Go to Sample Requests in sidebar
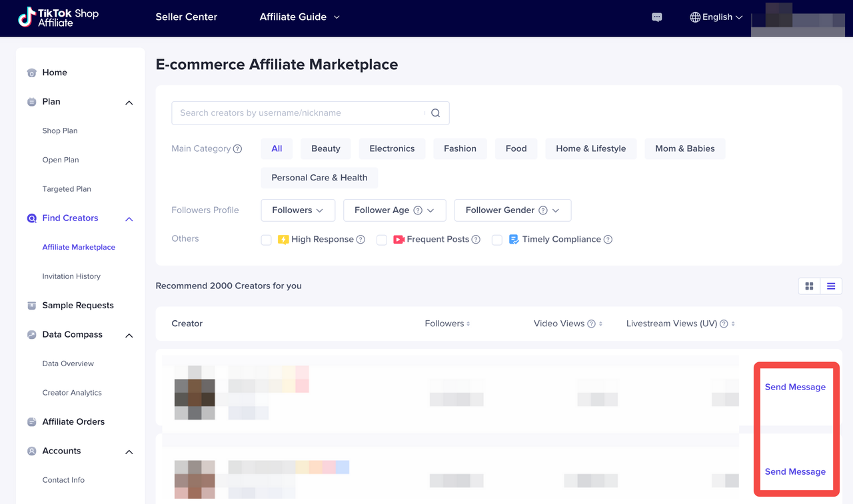 pyautogui.click(x=78, y=306)
